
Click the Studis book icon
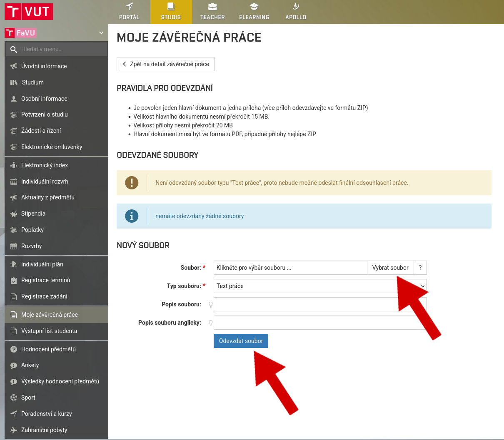171,6
